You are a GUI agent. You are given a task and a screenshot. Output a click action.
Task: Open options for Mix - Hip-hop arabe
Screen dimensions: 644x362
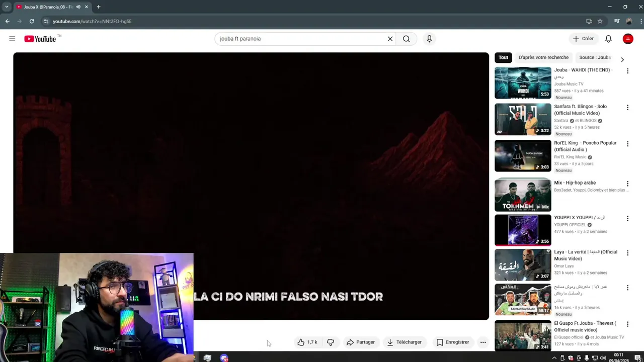point(627,184)
